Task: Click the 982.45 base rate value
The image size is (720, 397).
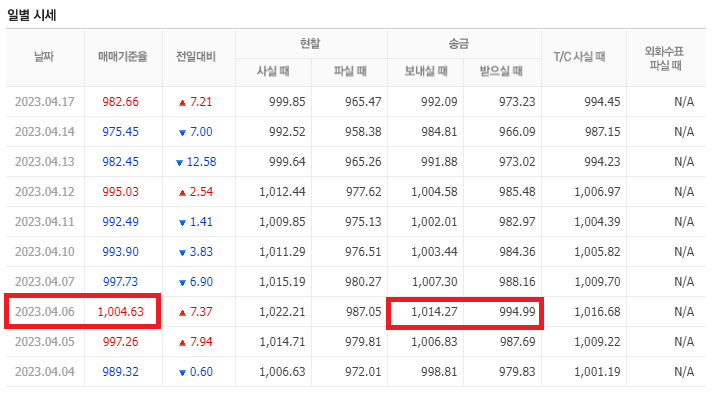Action: [120, 162]
